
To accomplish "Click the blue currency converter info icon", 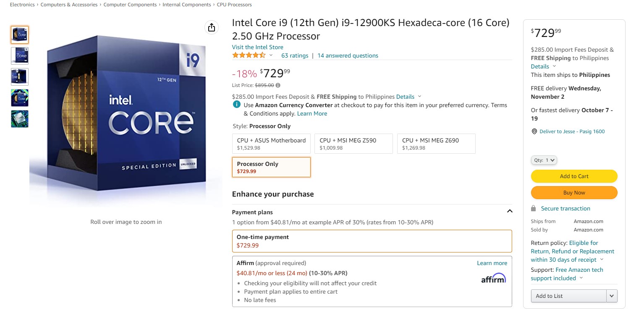I will pos(237,105).
